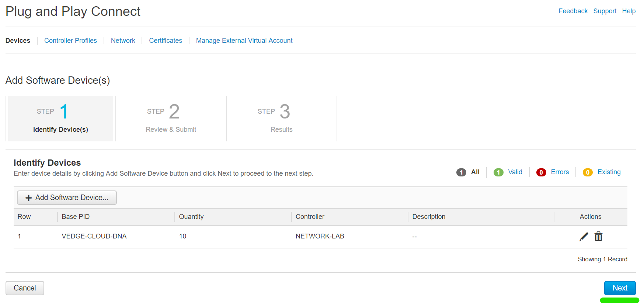Select the quantity value 10

[182, 236]
